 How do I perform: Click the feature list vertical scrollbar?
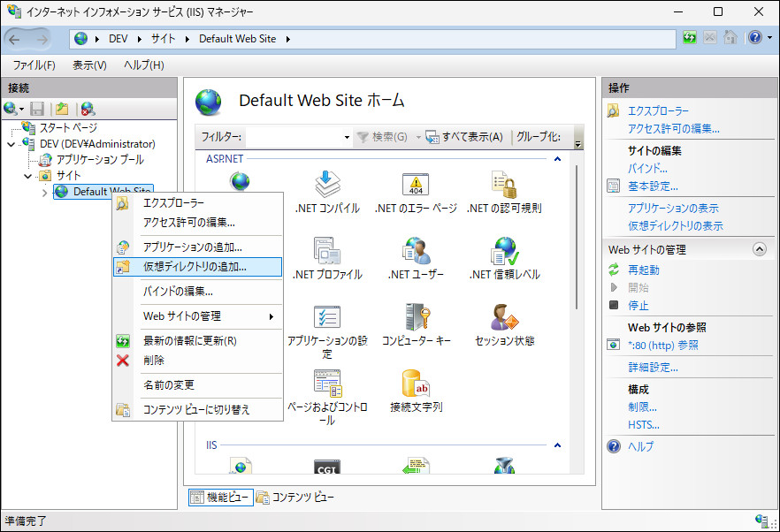(577, 237)
